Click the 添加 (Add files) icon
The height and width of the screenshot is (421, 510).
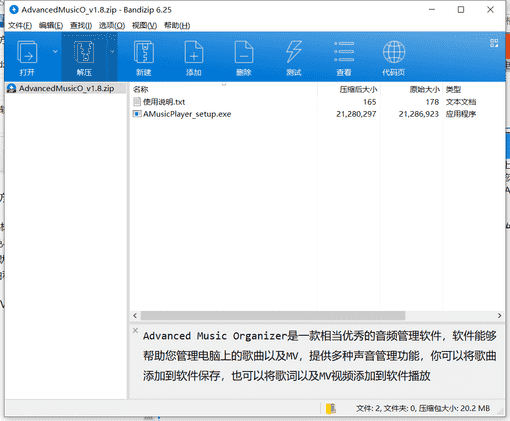194,57
